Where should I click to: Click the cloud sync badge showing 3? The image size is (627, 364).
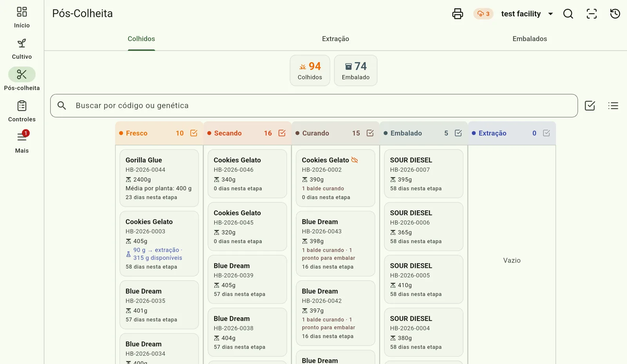click(x=483, y=14)
